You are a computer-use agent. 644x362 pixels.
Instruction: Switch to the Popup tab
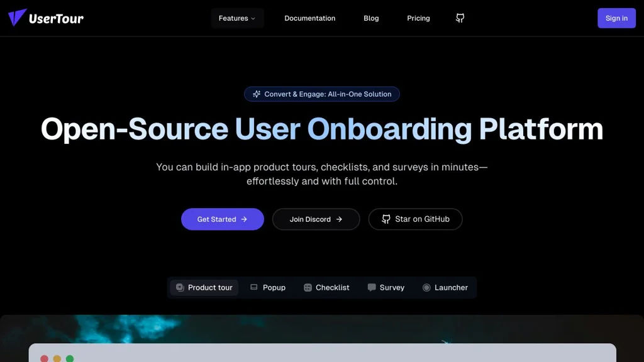[x=268, y=288]
